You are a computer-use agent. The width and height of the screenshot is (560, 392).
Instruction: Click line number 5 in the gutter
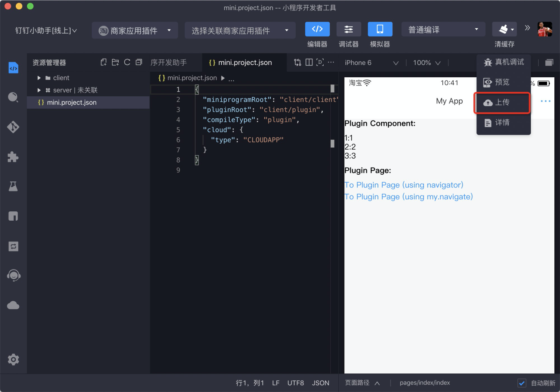pyautogui.click(x=178, y=130)
